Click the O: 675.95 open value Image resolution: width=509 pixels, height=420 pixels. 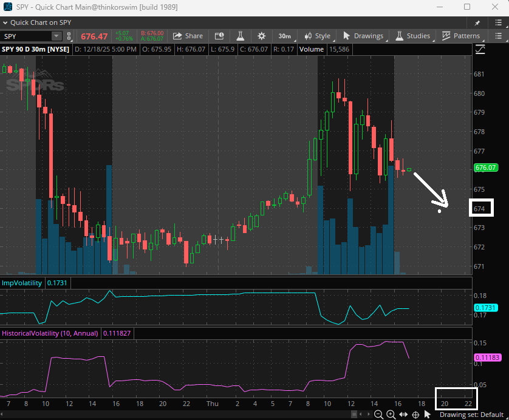coord(157,49)
